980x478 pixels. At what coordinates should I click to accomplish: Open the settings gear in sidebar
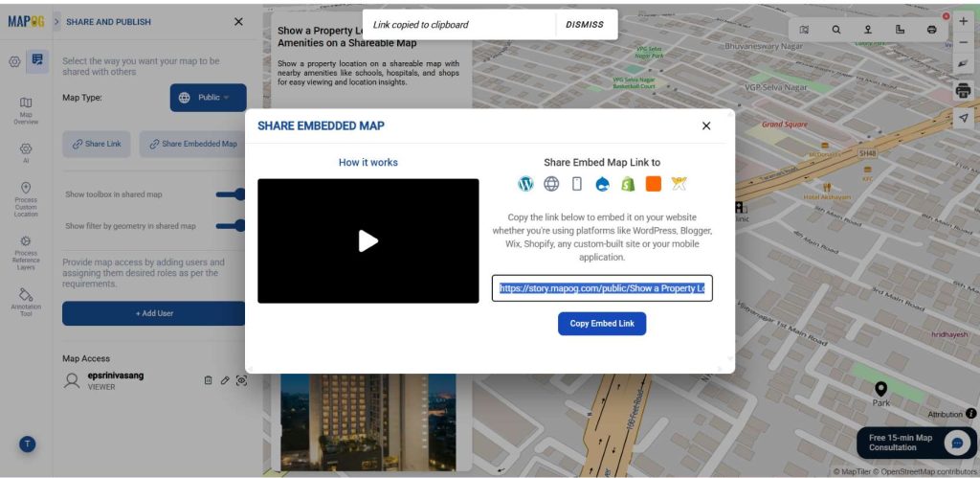pyautogui.click(x=14, y=62)
